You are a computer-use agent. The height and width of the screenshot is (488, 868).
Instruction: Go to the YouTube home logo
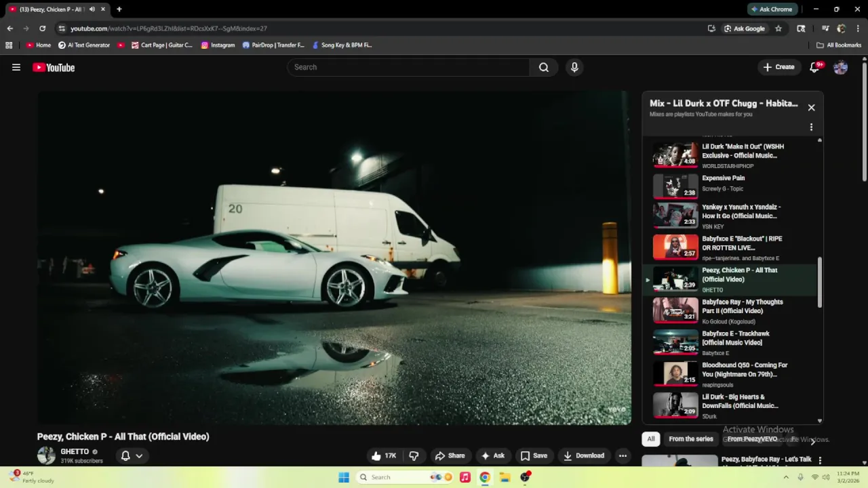pyautogui.click(x=54, y=67)
